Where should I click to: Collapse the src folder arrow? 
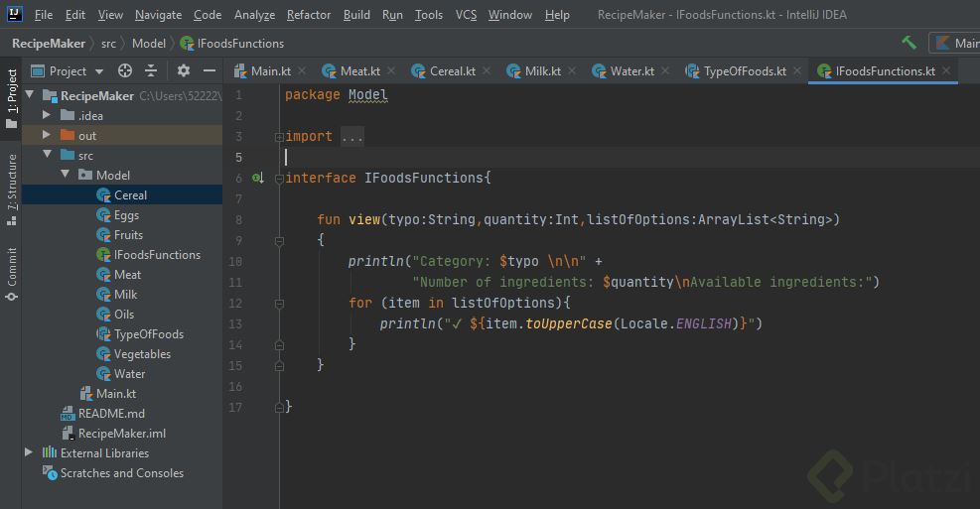pos(48,154)
